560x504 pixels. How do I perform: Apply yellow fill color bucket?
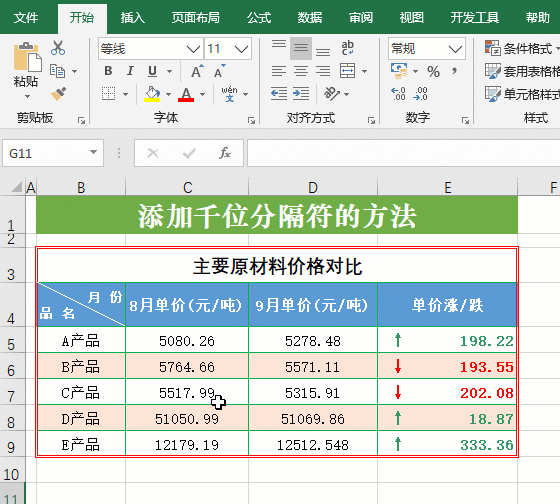(x=152, y=94)
